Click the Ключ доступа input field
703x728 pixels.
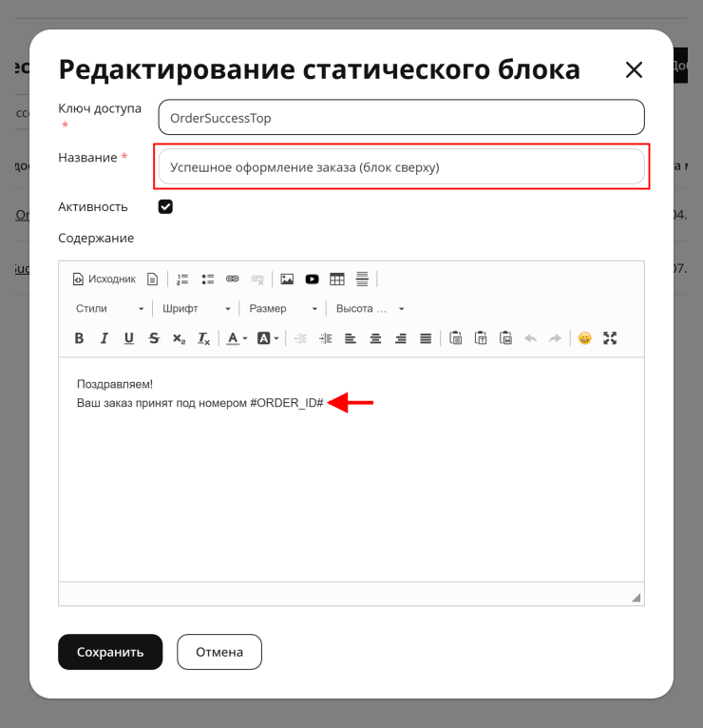(402, 118)
